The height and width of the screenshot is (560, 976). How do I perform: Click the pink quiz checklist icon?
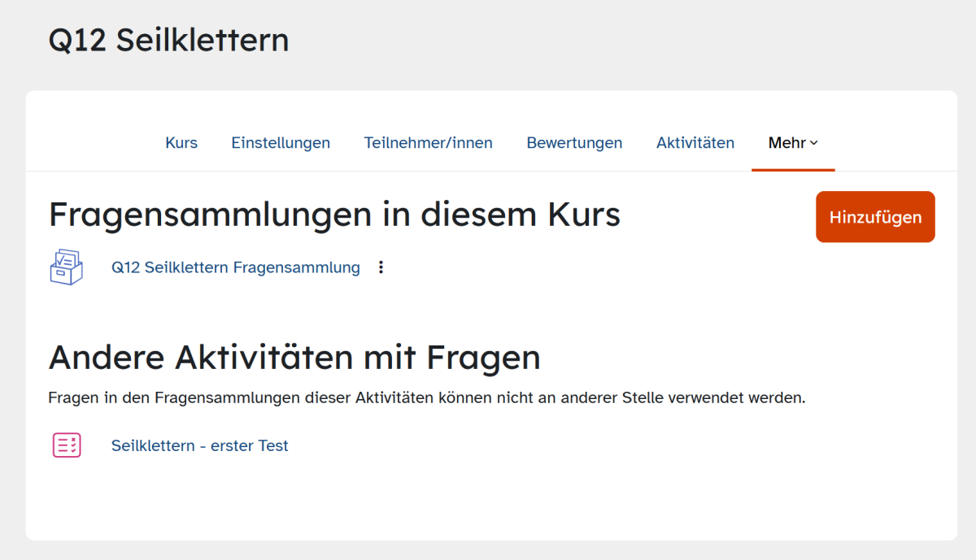[67, 445]
